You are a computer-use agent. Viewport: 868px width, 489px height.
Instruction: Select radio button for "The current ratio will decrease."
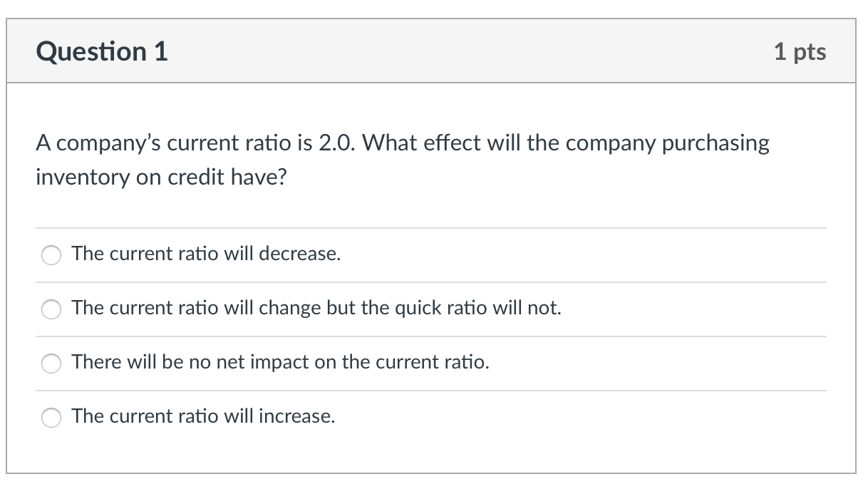[51, 254]
